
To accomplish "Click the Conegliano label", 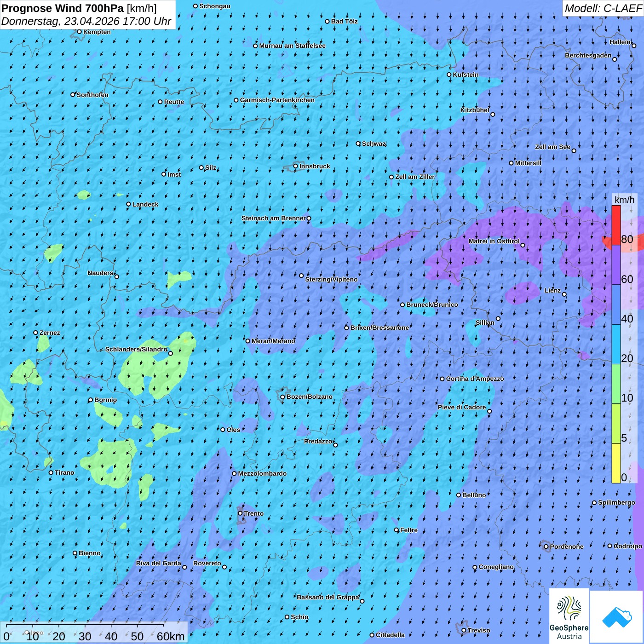I will pos(496,567).
